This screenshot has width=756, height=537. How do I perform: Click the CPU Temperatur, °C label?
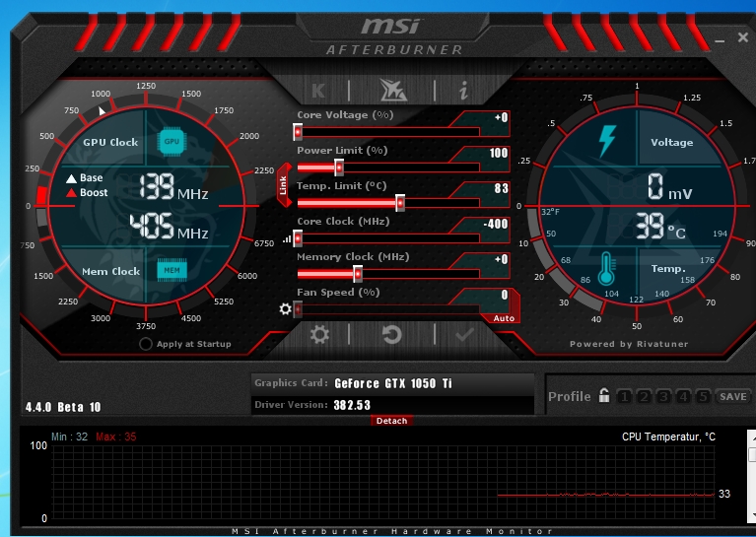pyautogui.click(x=668, y=436)
